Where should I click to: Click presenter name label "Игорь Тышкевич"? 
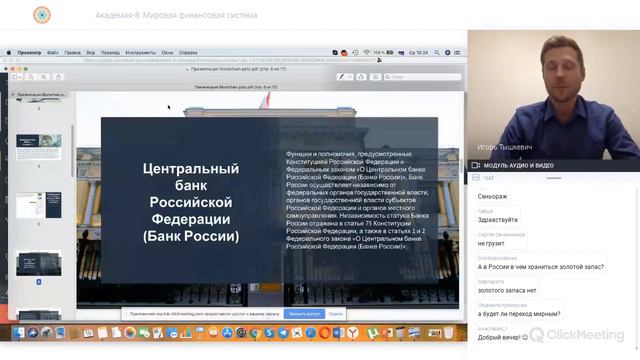tap(504, 147)
